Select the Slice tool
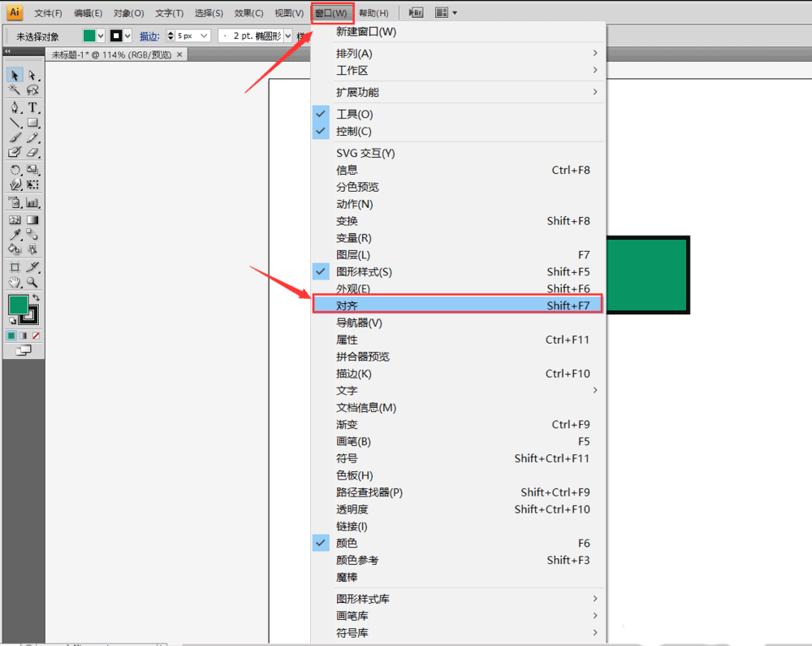The image size is (812, 646). 32,267
